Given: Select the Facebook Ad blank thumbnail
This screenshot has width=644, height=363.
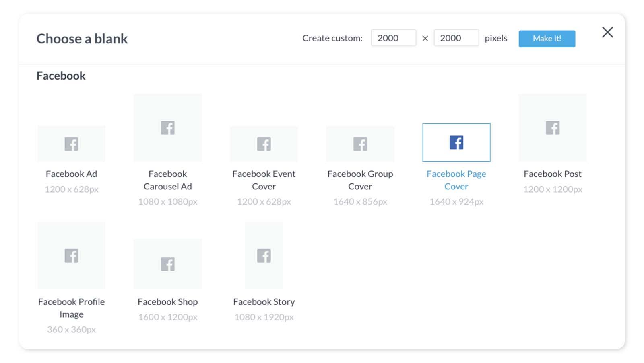Looking at the screenshot, I should point(71,144).
